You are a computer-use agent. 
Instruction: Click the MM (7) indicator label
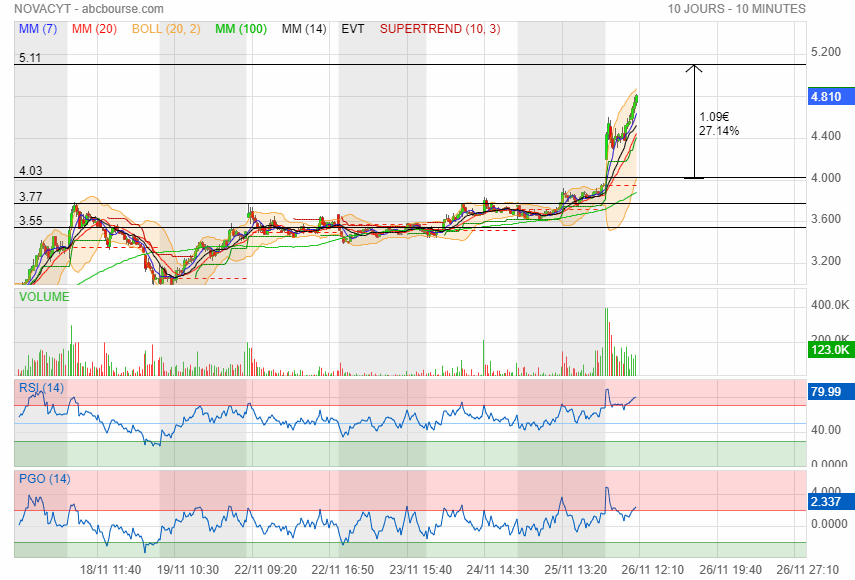tap(38, 29)
